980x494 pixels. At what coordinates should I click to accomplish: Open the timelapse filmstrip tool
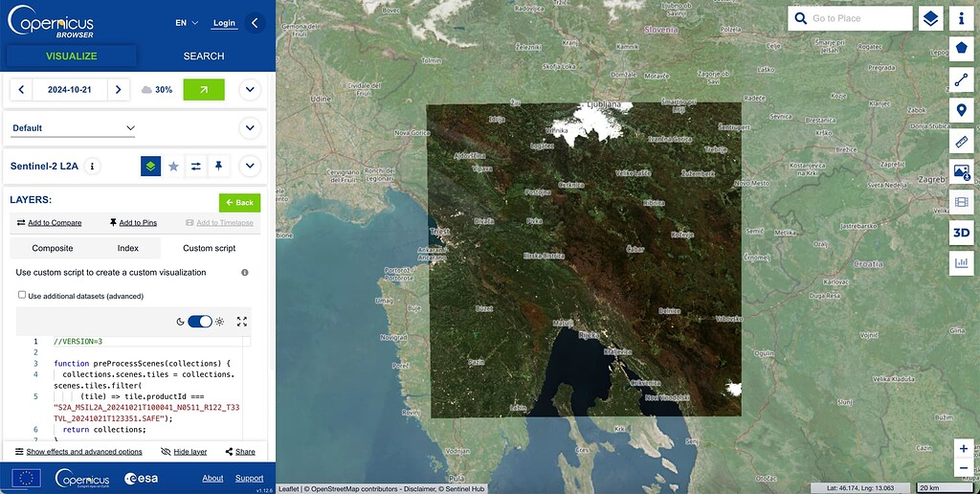(962, 202)
